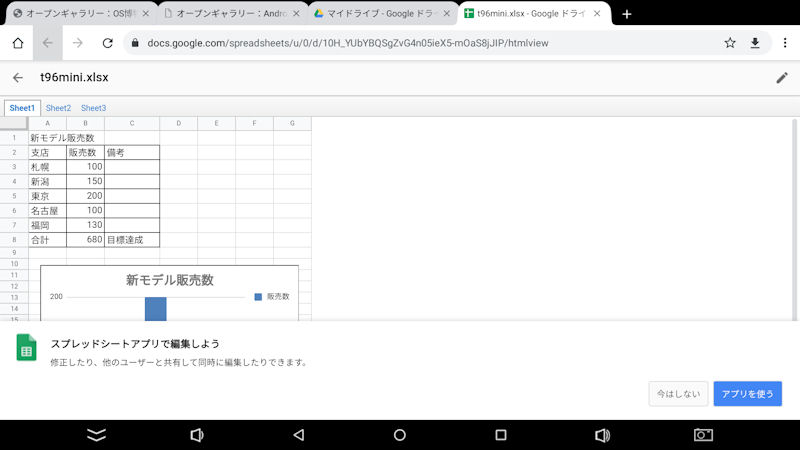Navigate forward in the browser

[x=78, y=43]
